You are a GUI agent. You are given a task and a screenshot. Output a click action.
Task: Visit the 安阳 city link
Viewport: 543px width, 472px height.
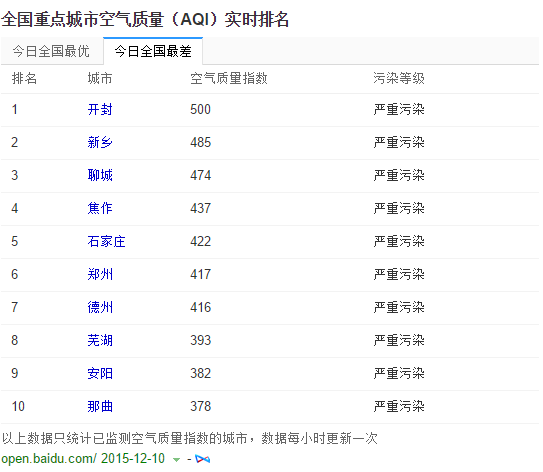click(x=100, y=373)
